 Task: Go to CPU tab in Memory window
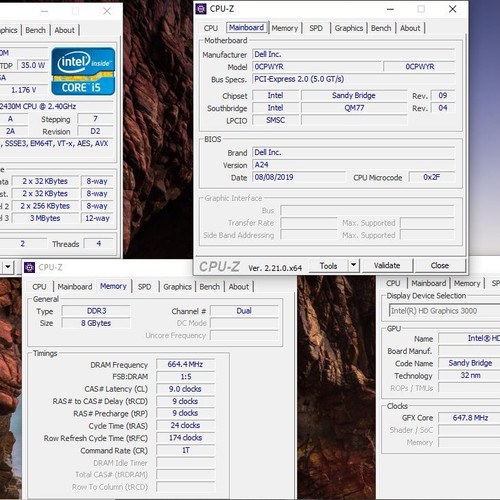pyautogui.click(x=39, y=287)
